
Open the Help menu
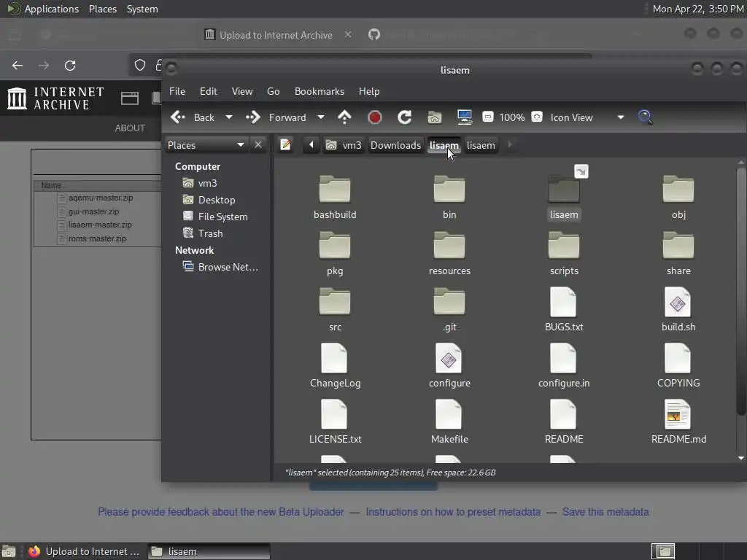368,91
